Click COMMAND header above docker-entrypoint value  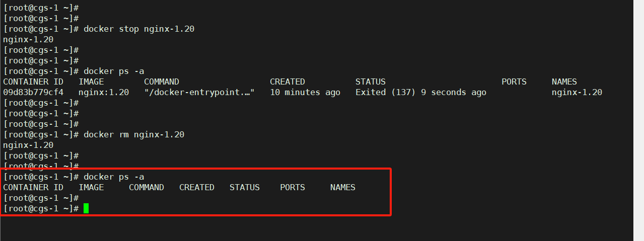tap(162, 82)
